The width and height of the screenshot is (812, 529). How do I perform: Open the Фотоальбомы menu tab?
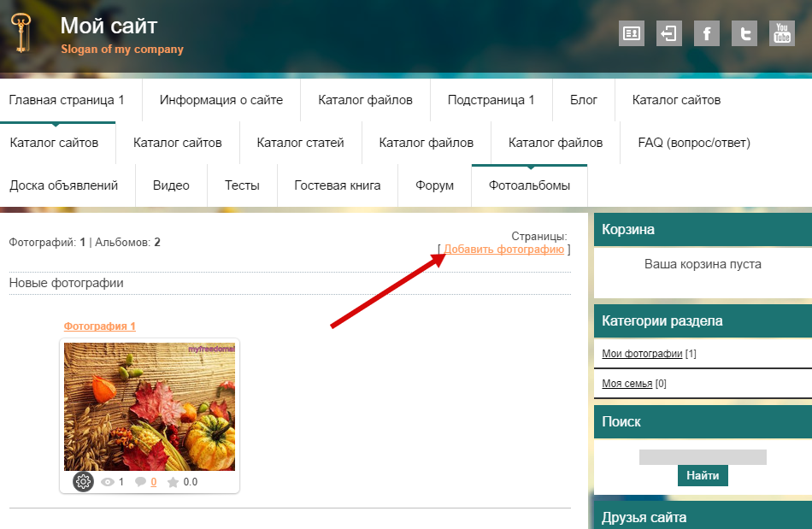pyautogui.click(x=529, y=185)
